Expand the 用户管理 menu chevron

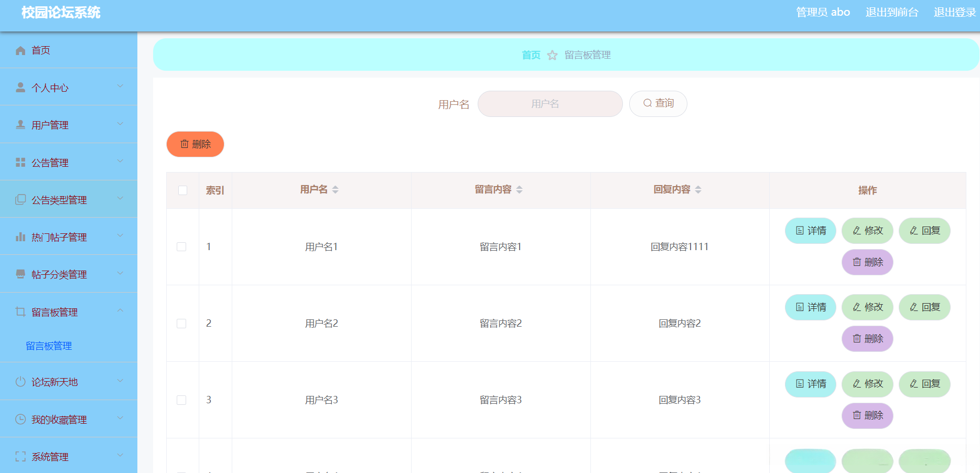point(120,124)
